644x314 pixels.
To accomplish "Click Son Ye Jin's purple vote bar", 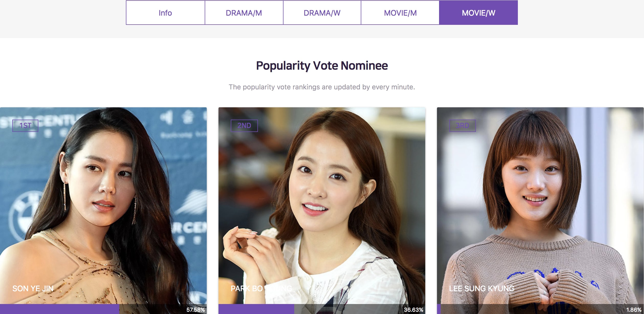I will tap(60, 309).
